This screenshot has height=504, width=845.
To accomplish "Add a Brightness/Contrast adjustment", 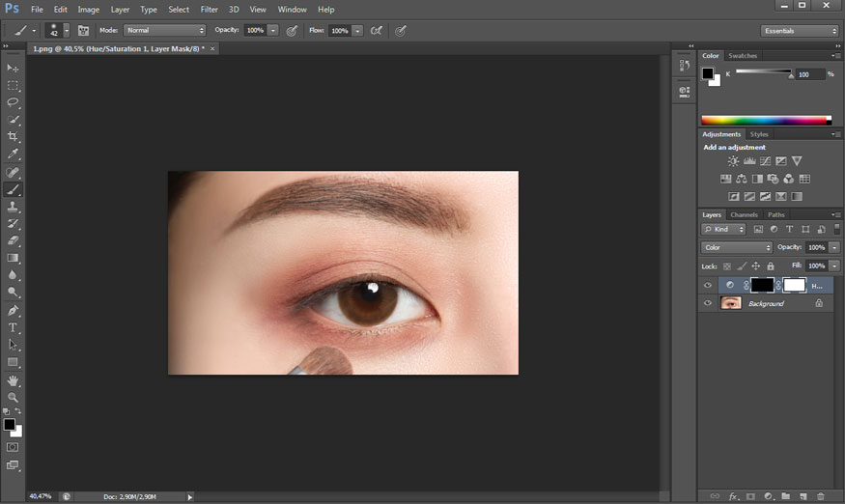I will pos(733,160).
